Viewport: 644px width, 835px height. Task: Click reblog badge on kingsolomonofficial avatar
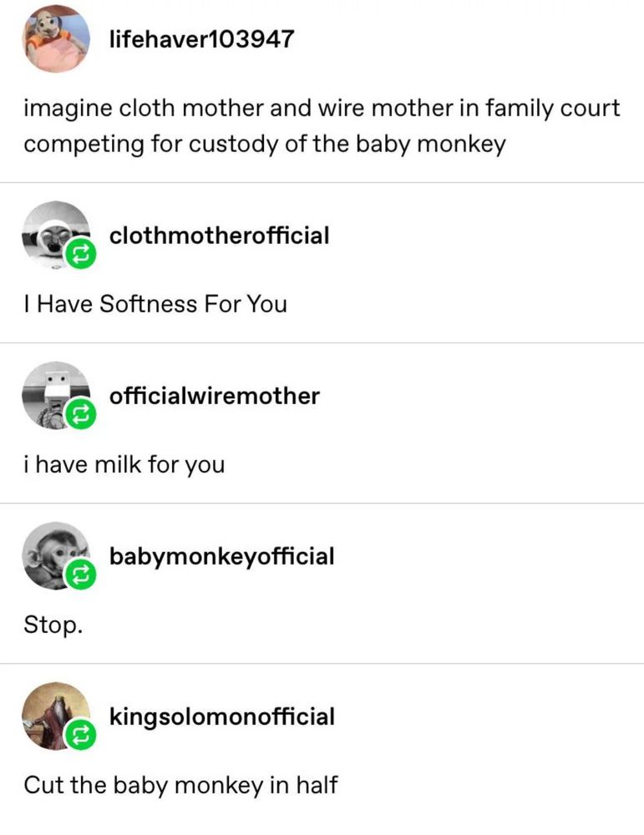[80, 735]
